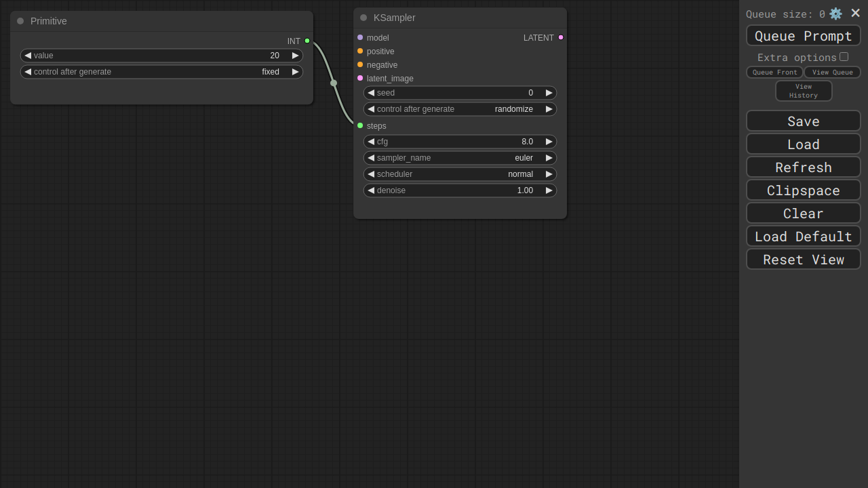Collapse the KSampler node using its dot
868x488 pixels.
(363, 18)
